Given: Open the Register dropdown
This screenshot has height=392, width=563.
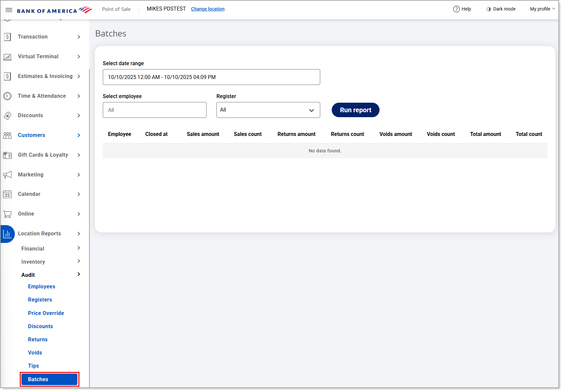Looking at the screenshot, I should tap(268, 110).
